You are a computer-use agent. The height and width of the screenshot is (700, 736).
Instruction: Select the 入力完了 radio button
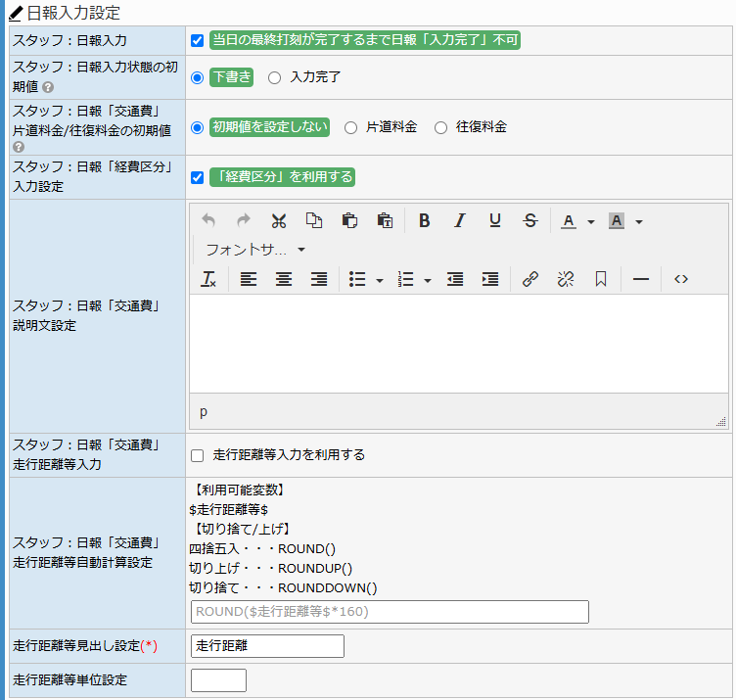[275, 77]
